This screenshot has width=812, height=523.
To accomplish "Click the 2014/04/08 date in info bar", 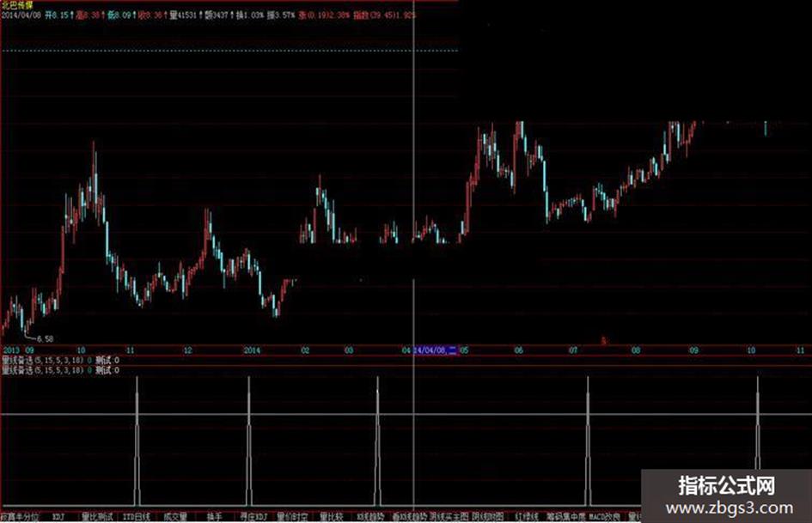I will tap(21, 15).
